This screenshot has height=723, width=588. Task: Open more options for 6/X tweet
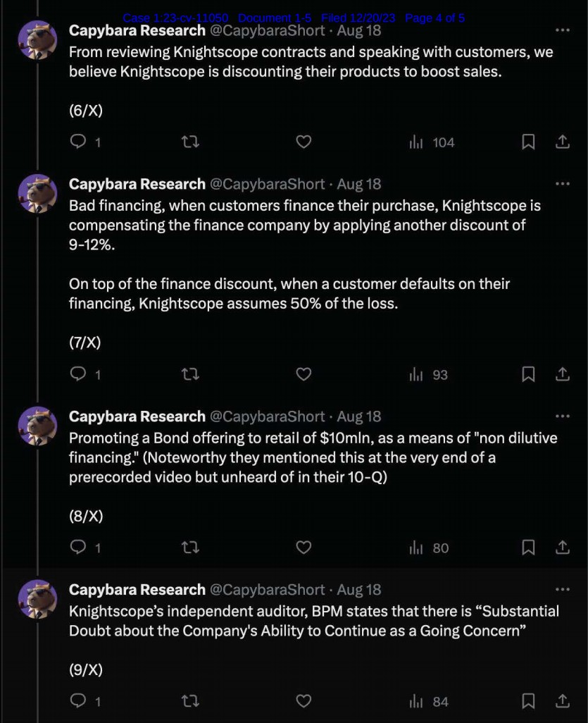(562, 30)
